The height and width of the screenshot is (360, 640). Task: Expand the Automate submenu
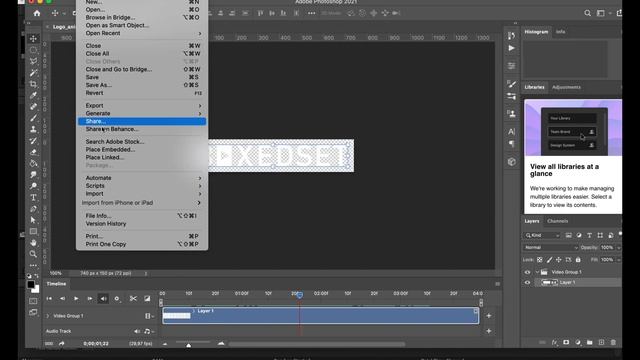point(142,178)
